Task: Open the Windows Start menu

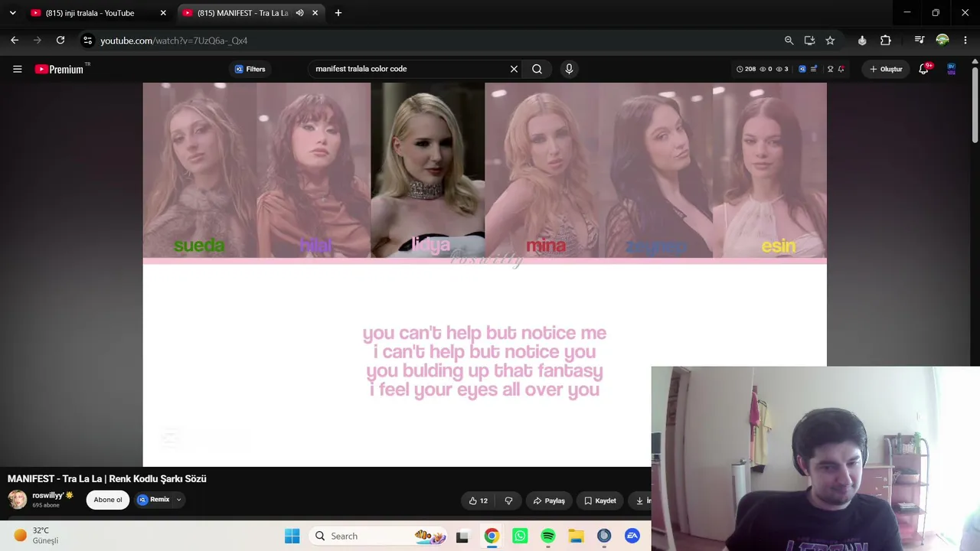Action: [x=292, y=536]
